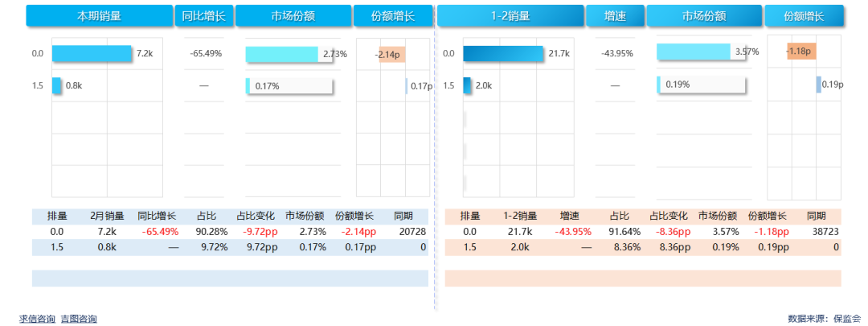Open the 吉图咨询 link
868x326 pixels.
point(79,319)
